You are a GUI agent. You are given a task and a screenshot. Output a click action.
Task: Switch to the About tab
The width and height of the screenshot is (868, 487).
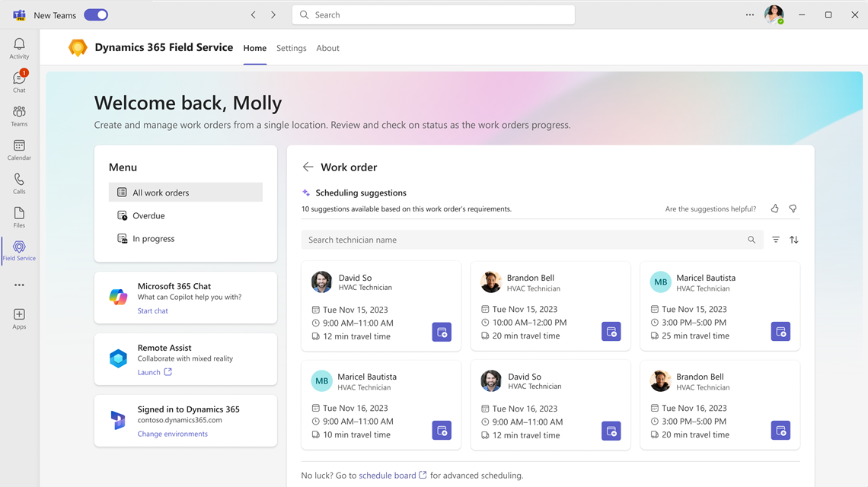[x=327, y=48]
